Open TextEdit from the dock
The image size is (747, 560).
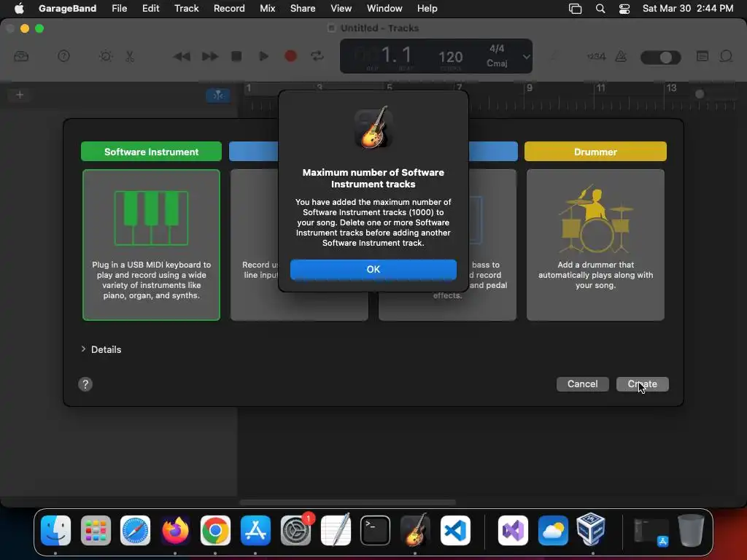coord(336,530)
